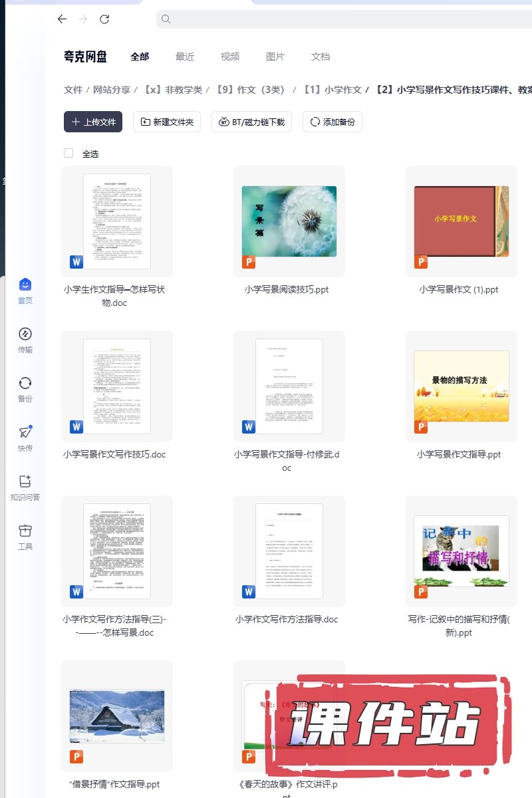Toggle the 全选 select-all checkbox

tap(68, 154)
